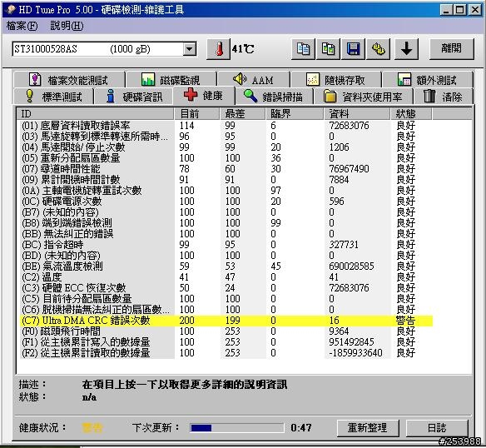Select the (BD) 未知的內容 row
The image size is (486, 448).
pos(226,256)
